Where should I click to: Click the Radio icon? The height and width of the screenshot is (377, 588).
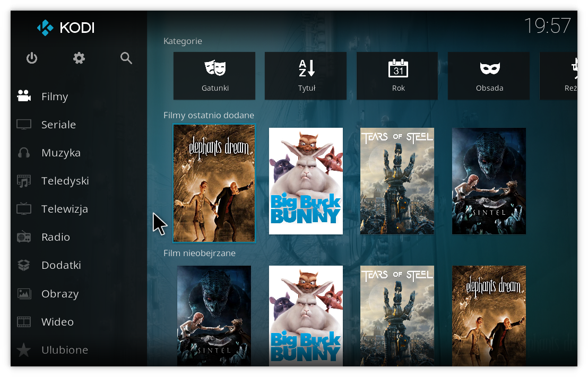point(24,237)
